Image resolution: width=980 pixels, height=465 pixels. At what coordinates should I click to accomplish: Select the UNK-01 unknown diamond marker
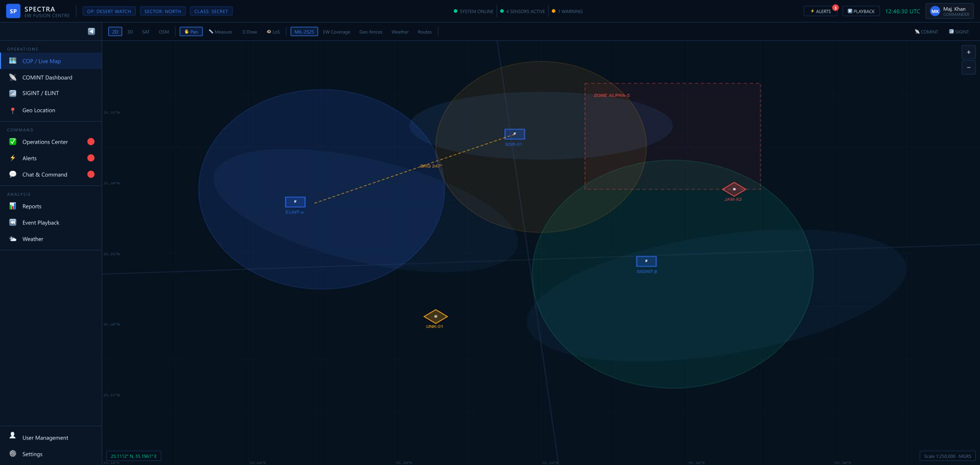(x=435, y=316)
